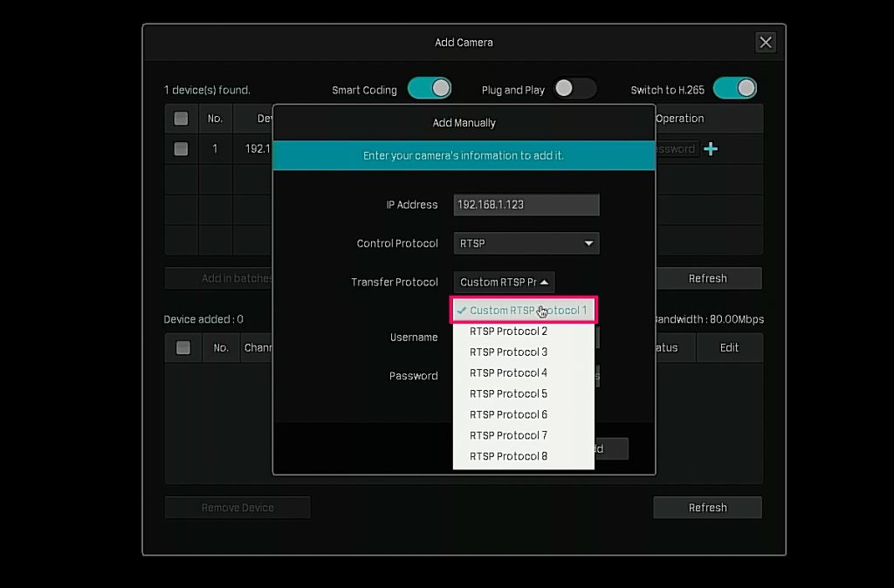
Task: Open the Control Protocol RTSP dropdown
Action: (526, 243)
